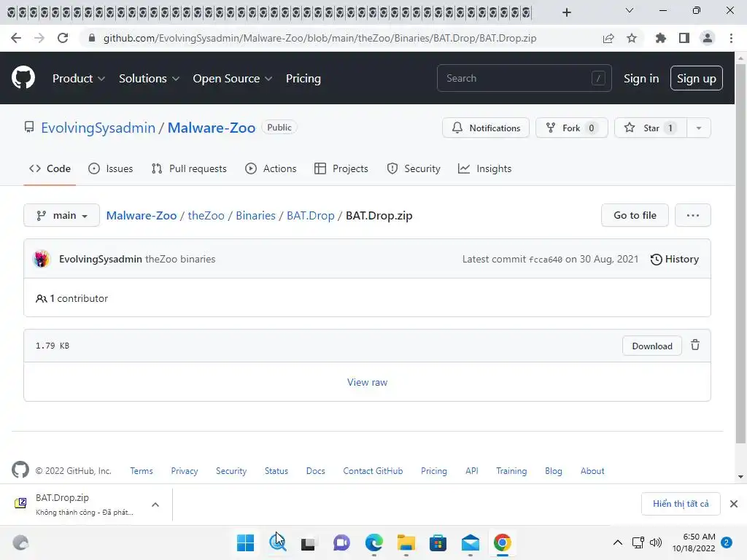Star the Malware-Zoo repository
The width and height of the screenshot is (747, 560).
651,128
